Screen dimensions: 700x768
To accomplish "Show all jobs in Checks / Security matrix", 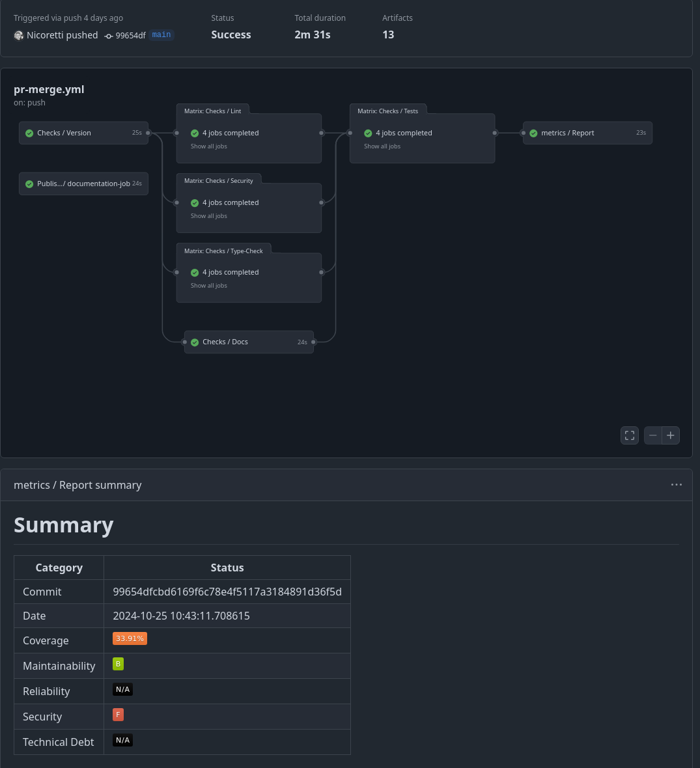I will coord(209,215).
